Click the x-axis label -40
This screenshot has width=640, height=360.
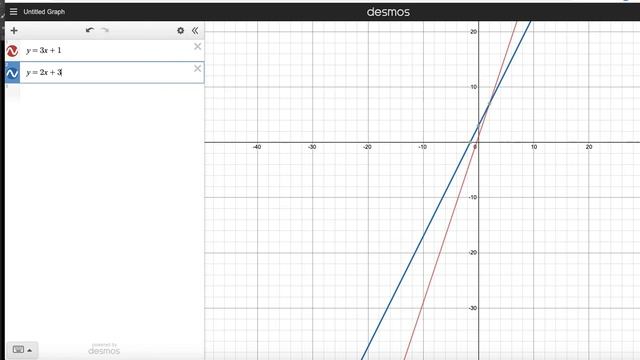click(256, 147)
